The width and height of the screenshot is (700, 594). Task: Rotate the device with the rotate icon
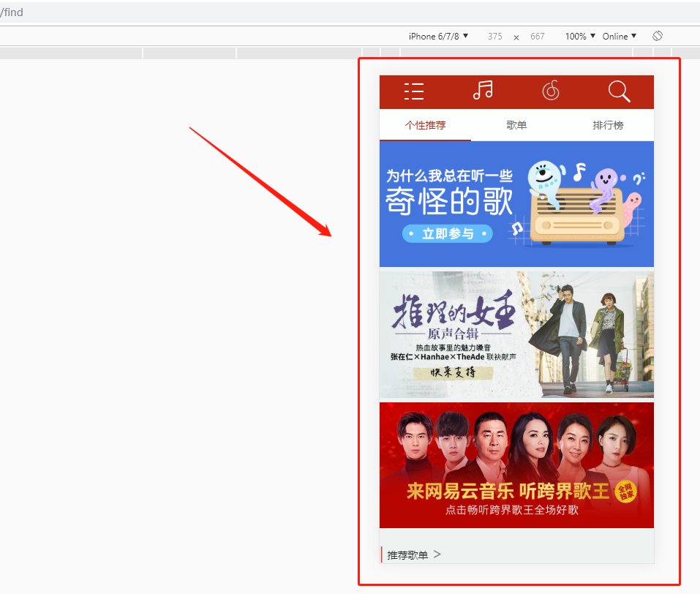(x=657, y=36)
